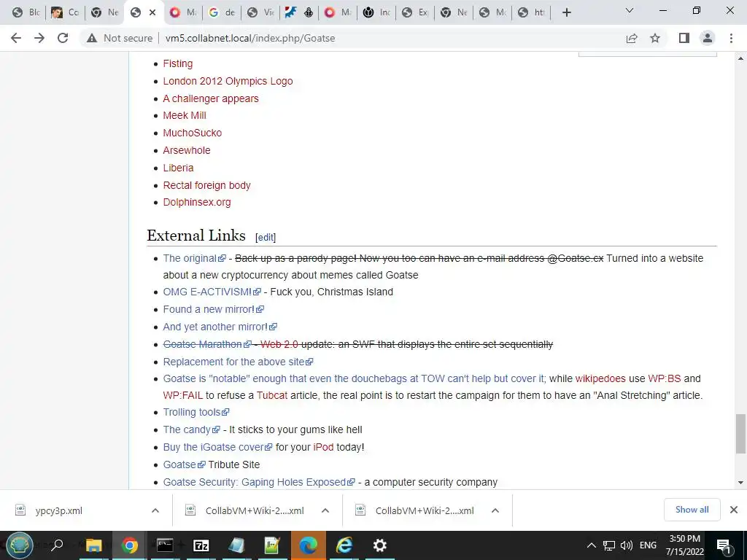Open Chrome three-dot menu
This screenshot has width=747, height=560.
731,38
